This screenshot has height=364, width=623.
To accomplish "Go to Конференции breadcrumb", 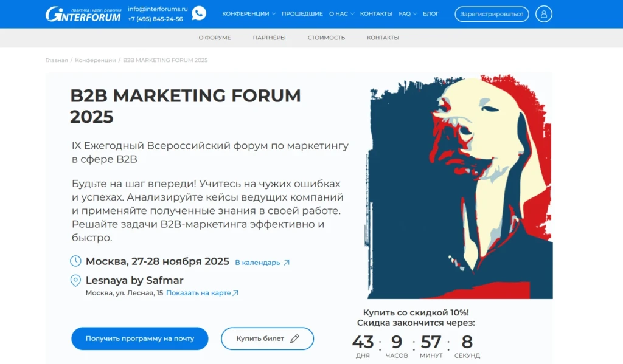I will 96,60.
